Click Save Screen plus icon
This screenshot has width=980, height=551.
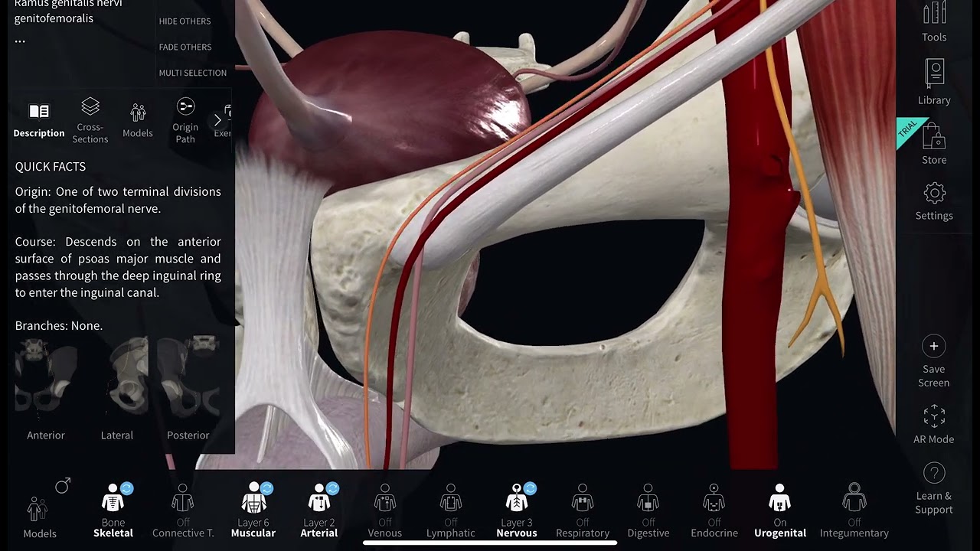[934, 346]
